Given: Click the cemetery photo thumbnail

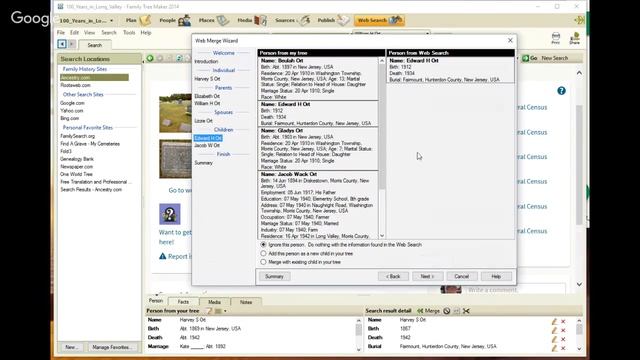Looking at the screenshot, I should [175, 113].
